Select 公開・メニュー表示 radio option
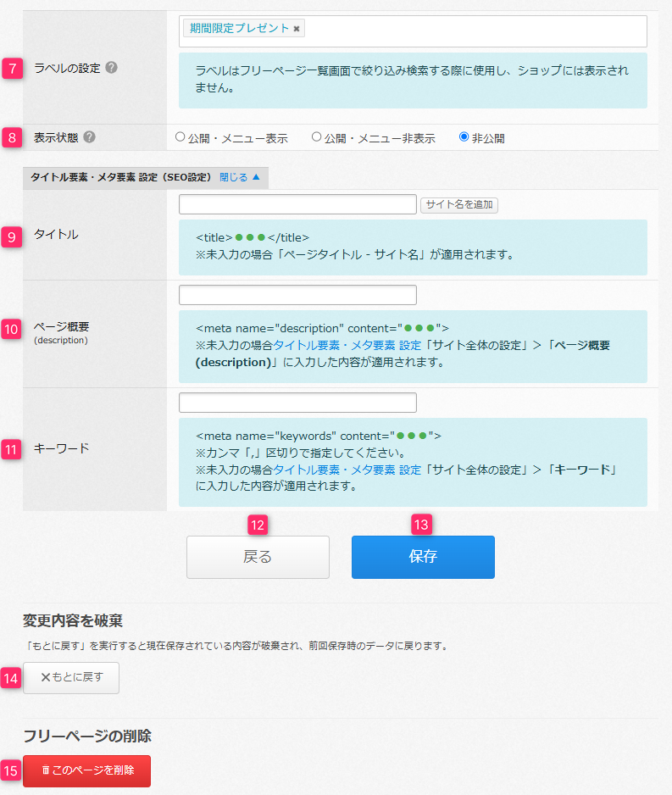The width and height of the screenshot is (672, 795). point(180,136)
